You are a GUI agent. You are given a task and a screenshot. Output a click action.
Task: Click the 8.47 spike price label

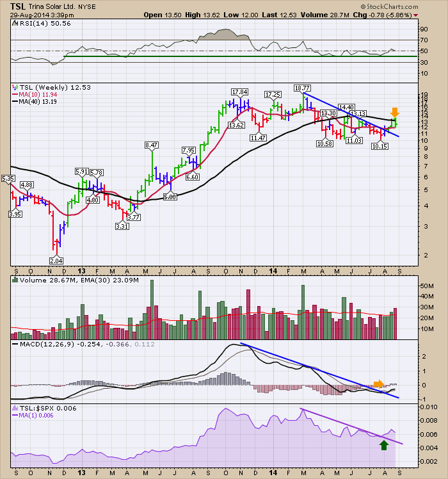(x=152, y=145)
